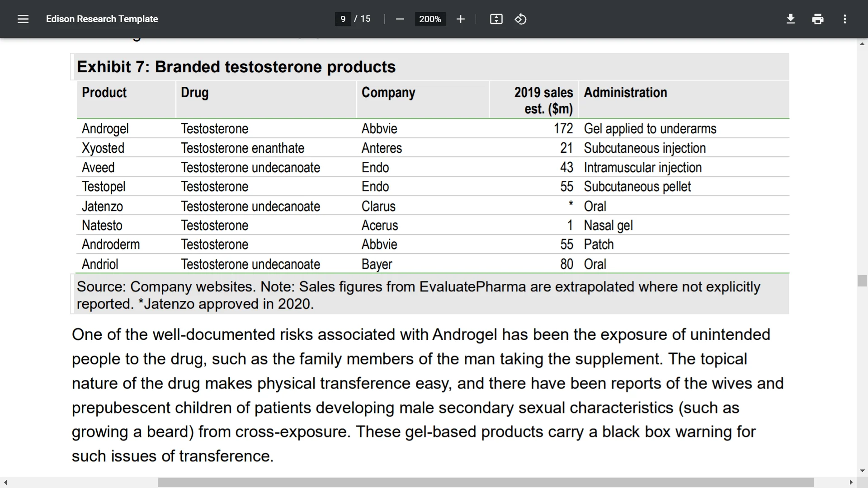This screenshot has height=488, width=868.
Task: Click the 172 sales value
Action: pyautogui.click(x=563, y=129)
